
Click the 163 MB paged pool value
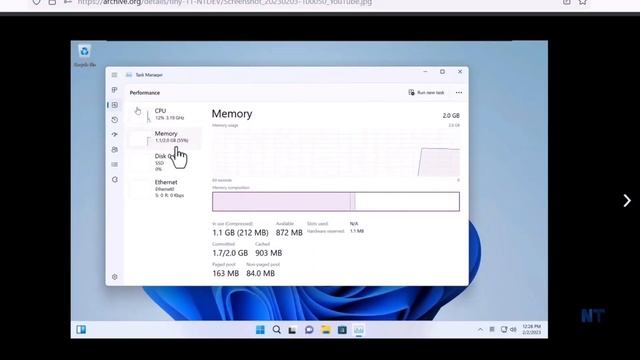click(x=225, y=273)
